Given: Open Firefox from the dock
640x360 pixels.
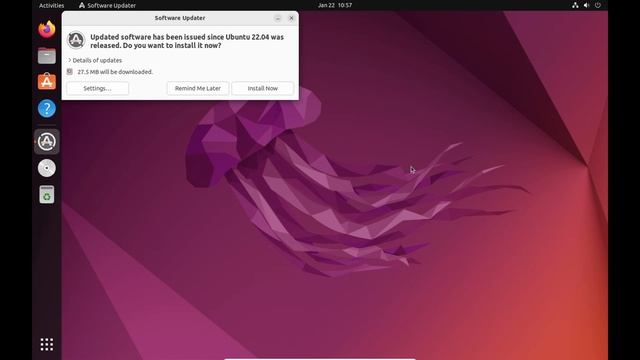Looking at the screenshot, I should click(47, 29).
